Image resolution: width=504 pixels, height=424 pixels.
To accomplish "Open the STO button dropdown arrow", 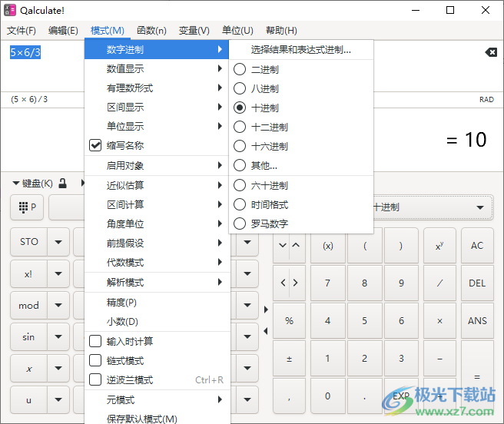I will 58,242.
